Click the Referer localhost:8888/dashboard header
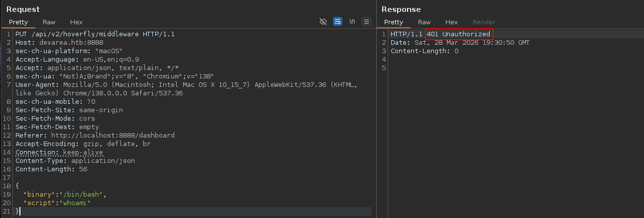The height and width of the screenshot is (218, 644). (x=95, y=136)
